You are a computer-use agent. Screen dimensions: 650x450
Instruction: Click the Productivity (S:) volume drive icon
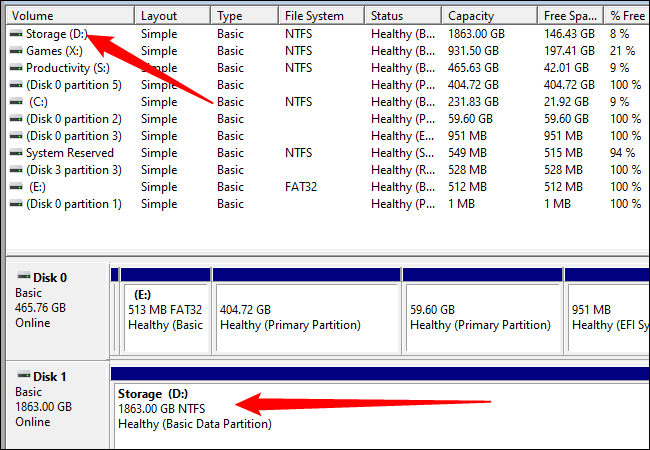[16, 68]
